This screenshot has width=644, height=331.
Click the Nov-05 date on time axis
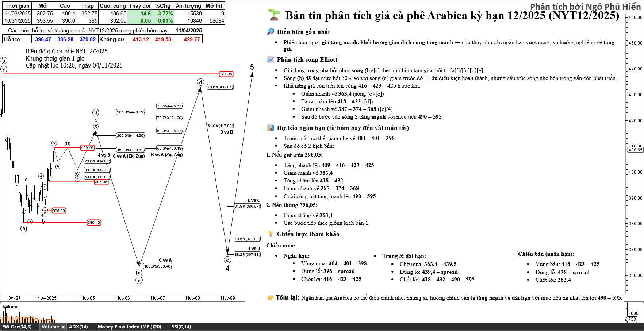click(88, 298)
